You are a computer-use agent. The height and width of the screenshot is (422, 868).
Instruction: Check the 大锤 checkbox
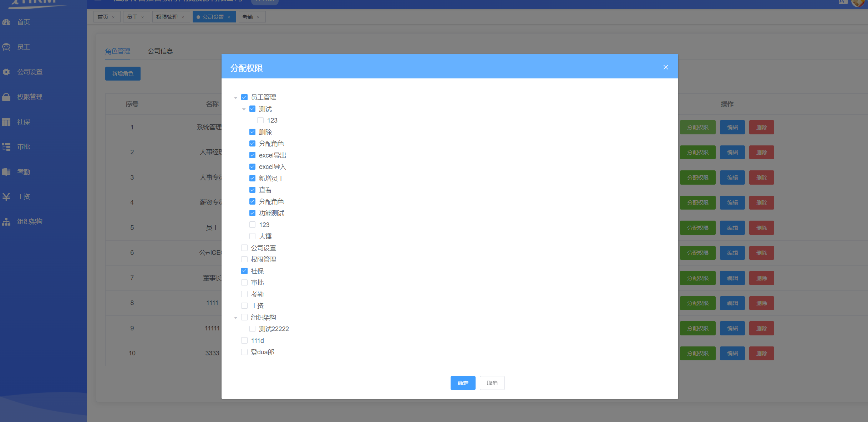pyautogui.click(x=253, y=236)
